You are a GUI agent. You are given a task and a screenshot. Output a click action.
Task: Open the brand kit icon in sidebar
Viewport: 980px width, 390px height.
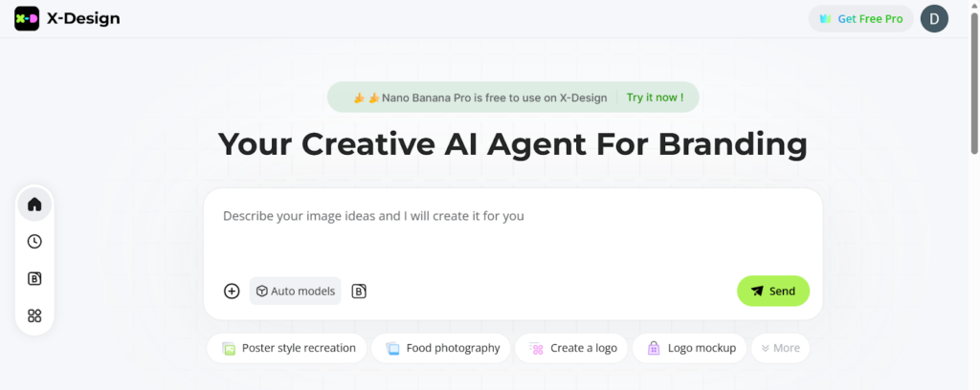(x=34, y=279)
